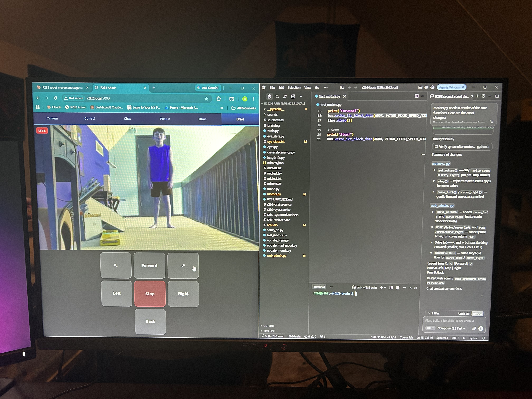Open terminal launch profile dropdown arrow
The width and height of the screenshot is (532, 399).
[385, 288]
